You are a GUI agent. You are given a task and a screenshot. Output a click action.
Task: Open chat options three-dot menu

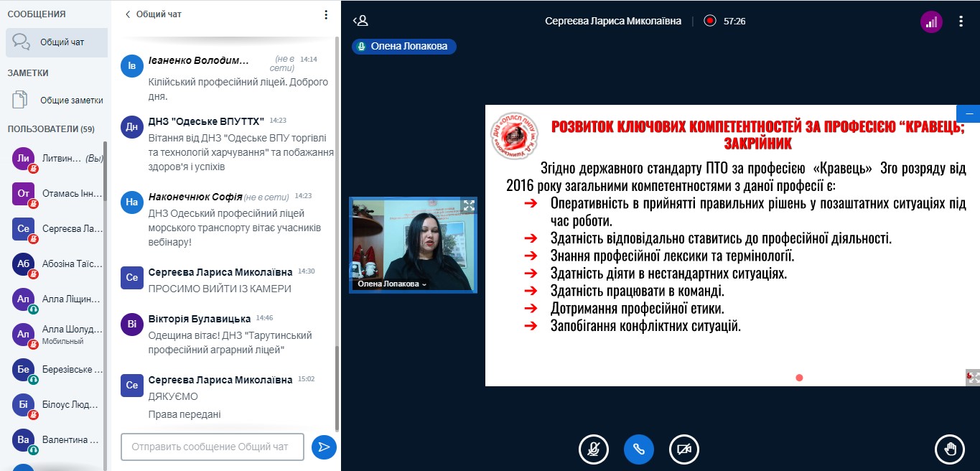point(326,14)
